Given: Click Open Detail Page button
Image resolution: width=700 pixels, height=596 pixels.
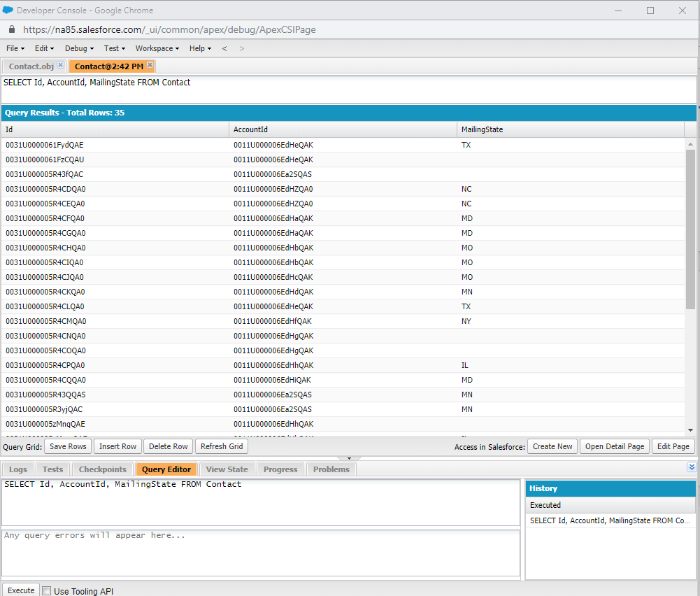Looking at the screenshot, I should coord(615,446).
